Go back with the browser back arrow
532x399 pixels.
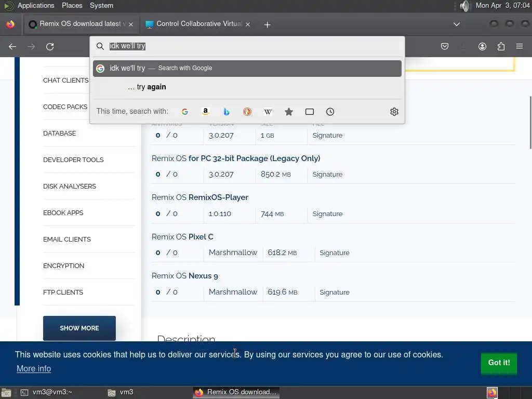(x=12, y=46)
